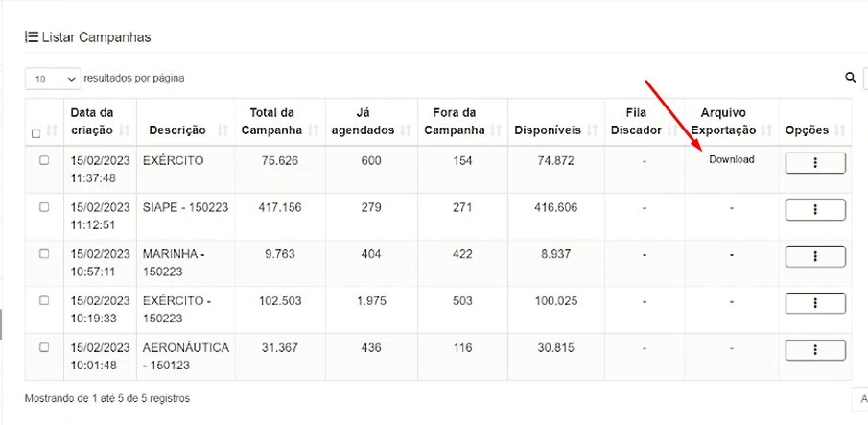Viewport: 868px width, 425px height.
Task: Tick the checkbox for MARINHA - 150223 campaign
Action: coord(44,254)
